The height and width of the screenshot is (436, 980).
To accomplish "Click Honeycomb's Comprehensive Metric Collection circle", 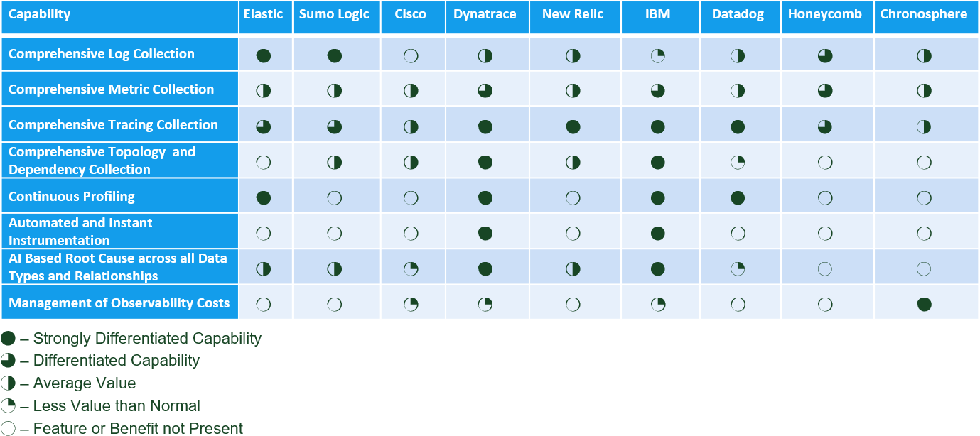I will click(825, 91).
